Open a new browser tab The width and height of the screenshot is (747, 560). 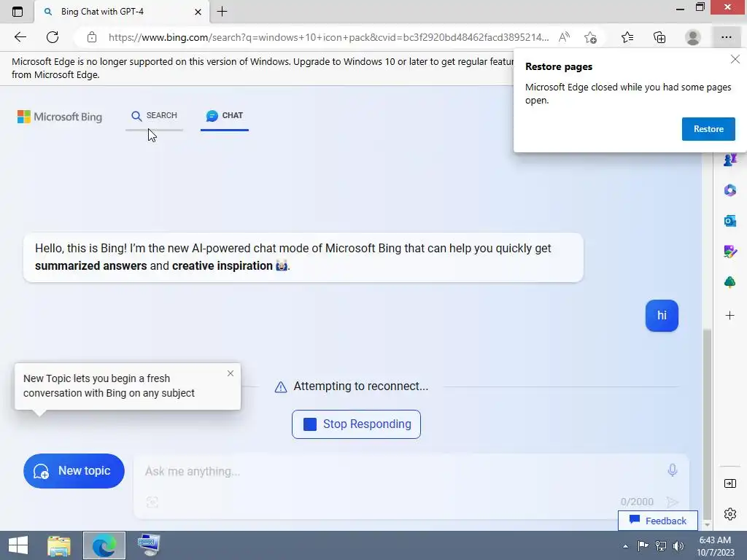pos(222,12)
